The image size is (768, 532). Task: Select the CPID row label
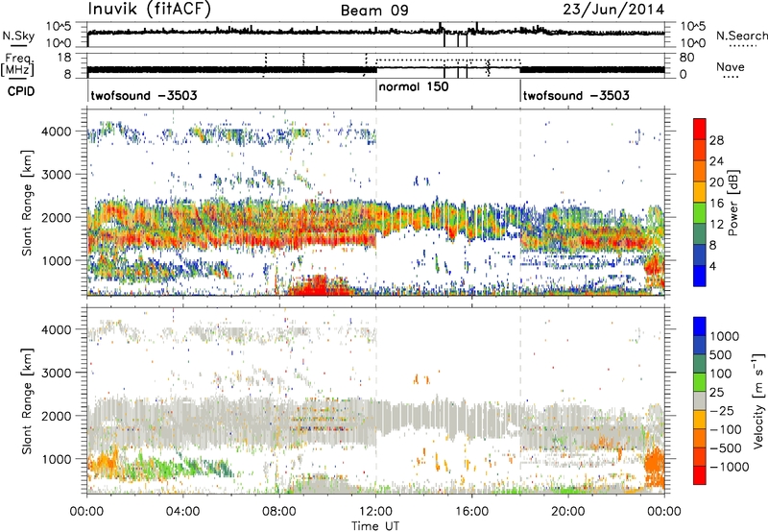tap(21, 91)
